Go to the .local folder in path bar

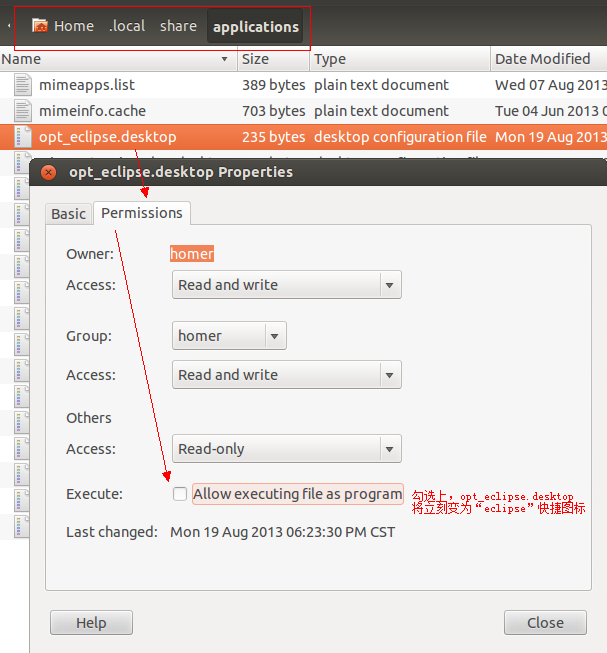[x=127, y=26]
